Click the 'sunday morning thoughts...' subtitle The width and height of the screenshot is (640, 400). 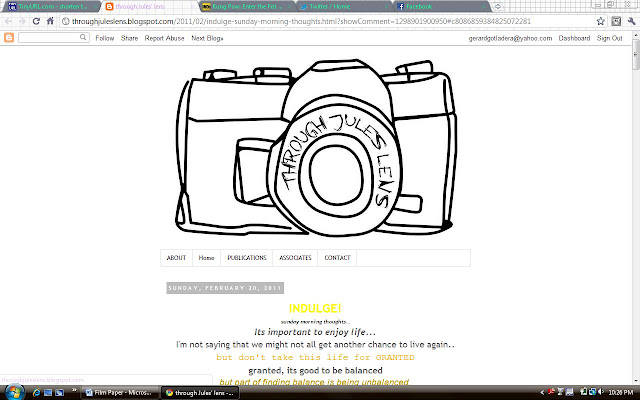click(315, 322)
